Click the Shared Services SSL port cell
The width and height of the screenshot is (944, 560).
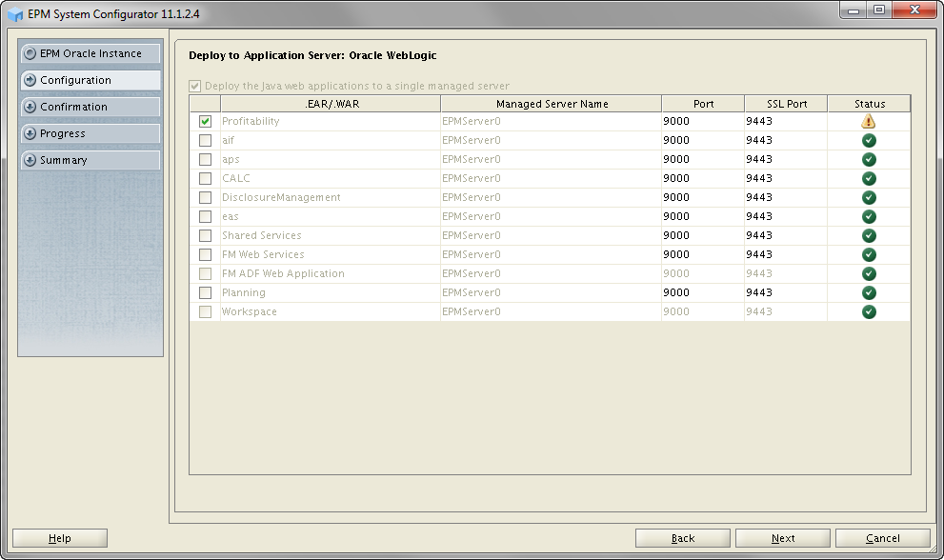tap(786, 235)
